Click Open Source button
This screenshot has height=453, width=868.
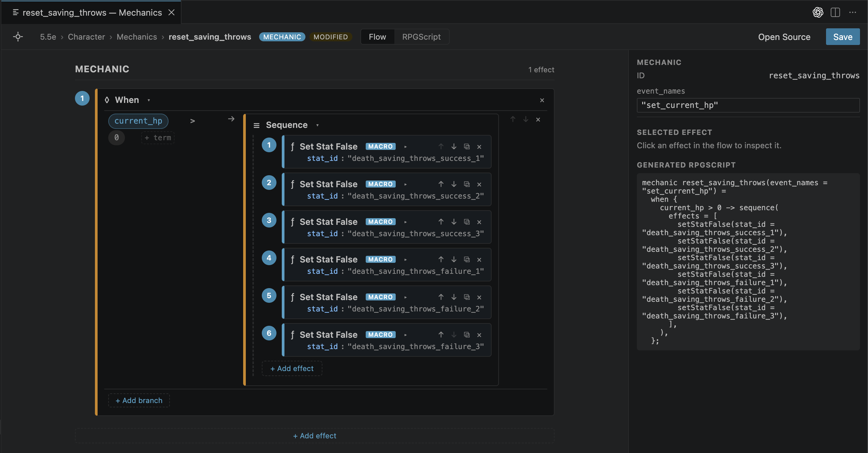click(x=784, y=37)
